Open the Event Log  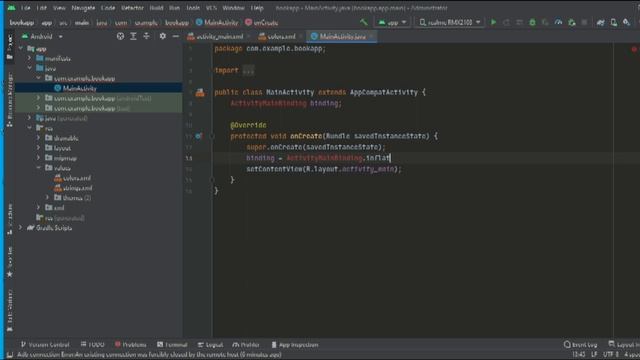pyautogui.click(x=580, y=345)
